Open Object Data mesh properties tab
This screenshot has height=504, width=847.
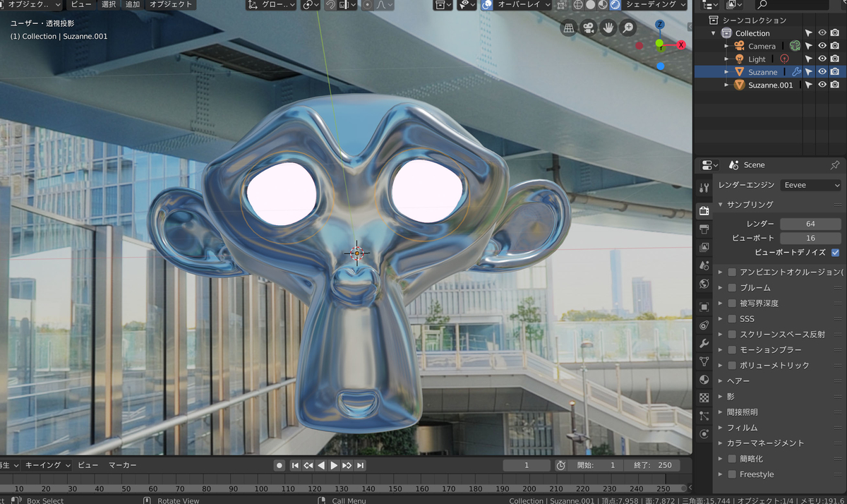click(x=704, y=361)
